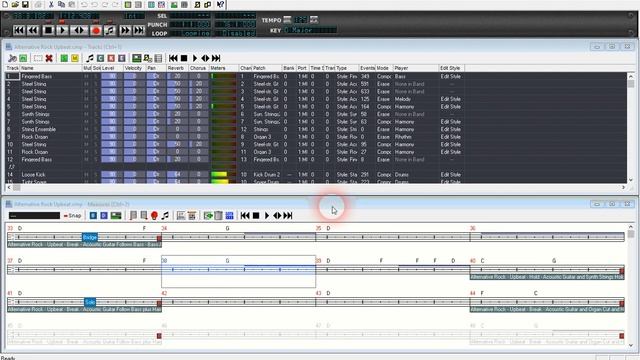Fast forward in the main transport panel
This screenshot has width=640, height=360.
point(125,30)
